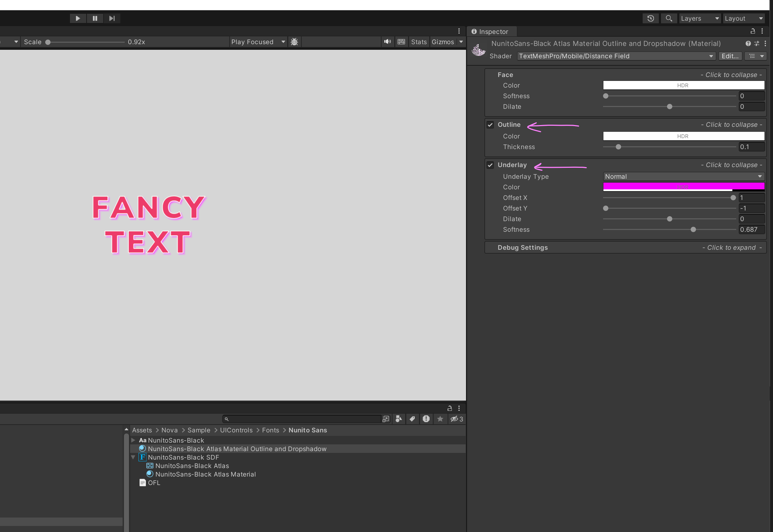Open help for this material
Screen dimensions: 773x532
(748, 43)
